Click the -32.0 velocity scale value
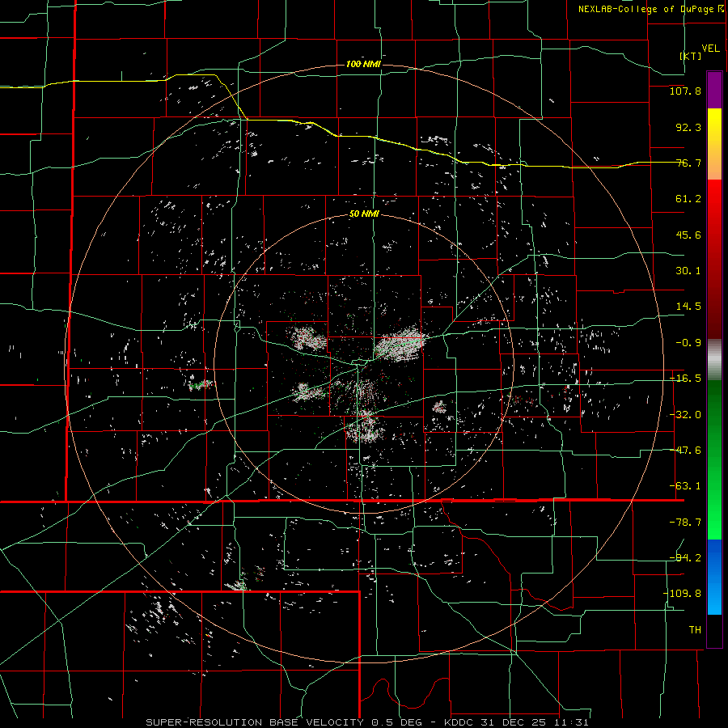728x728 pixels. [x=685, y=415]
